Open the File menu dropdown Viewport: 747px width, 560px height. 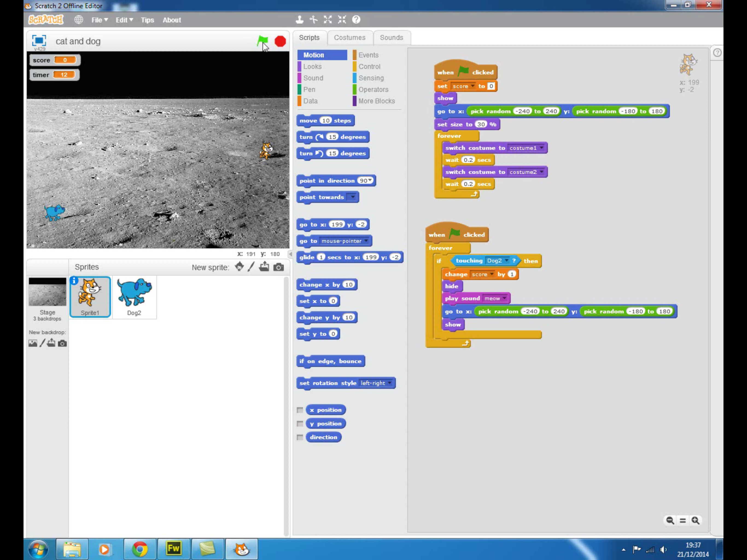point(99,20)
